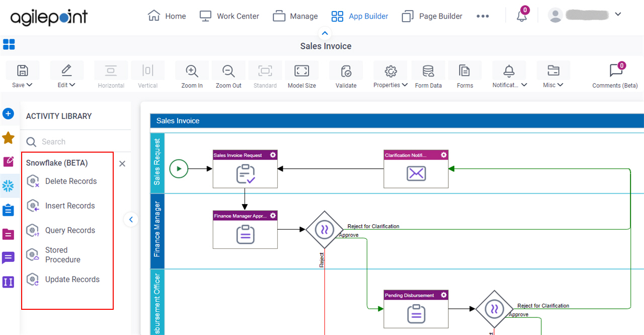Click the Disbursement Officer decision gateway diamond

coord(495,309)
